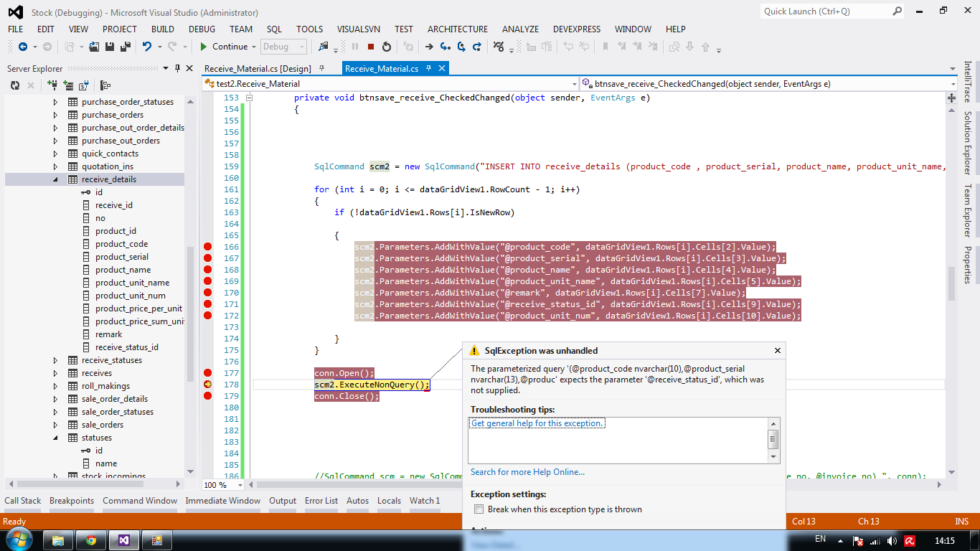Refresh the Server Explorer
This screenshot has height=551, width=980.
15,85
